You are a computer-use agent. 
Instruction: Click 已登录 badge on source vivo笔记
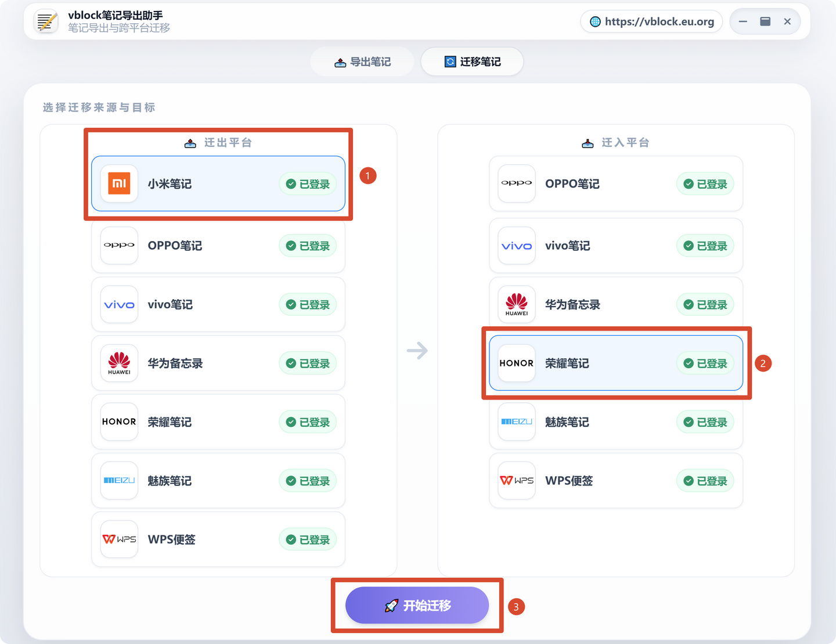coord(308,305)
